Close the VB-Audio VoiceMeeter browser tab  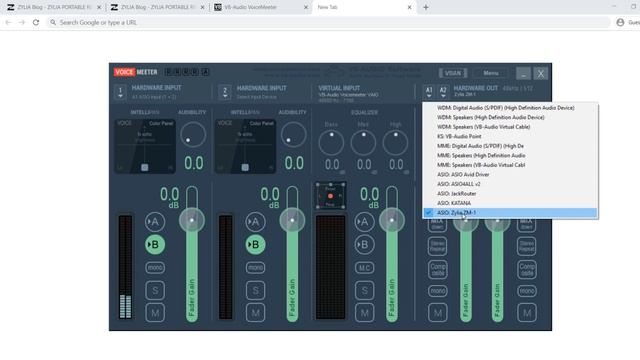306,7
